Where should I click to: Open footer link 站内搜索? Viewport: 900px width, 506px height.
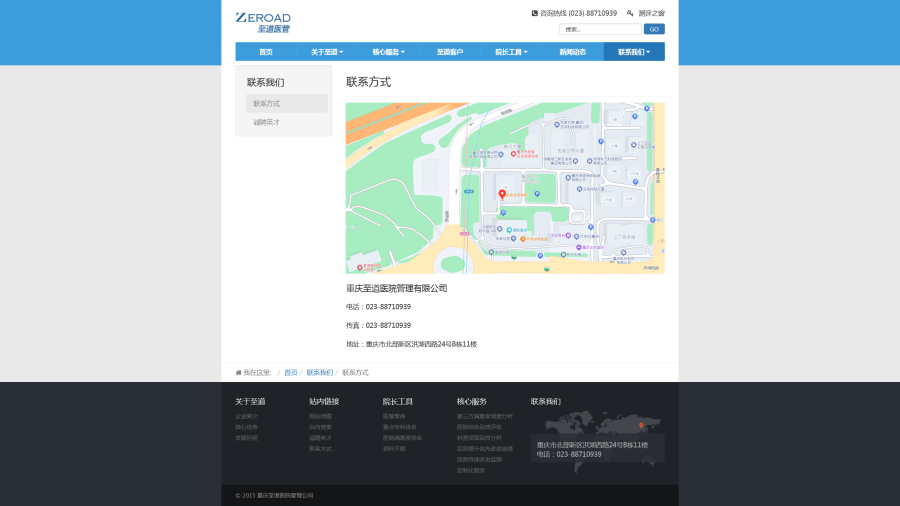320,427
